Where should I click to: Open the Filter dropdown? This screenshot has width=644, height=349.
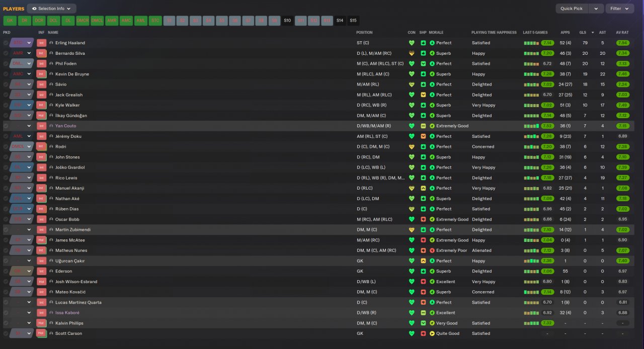pyautogui.click(x=620, y=9)
